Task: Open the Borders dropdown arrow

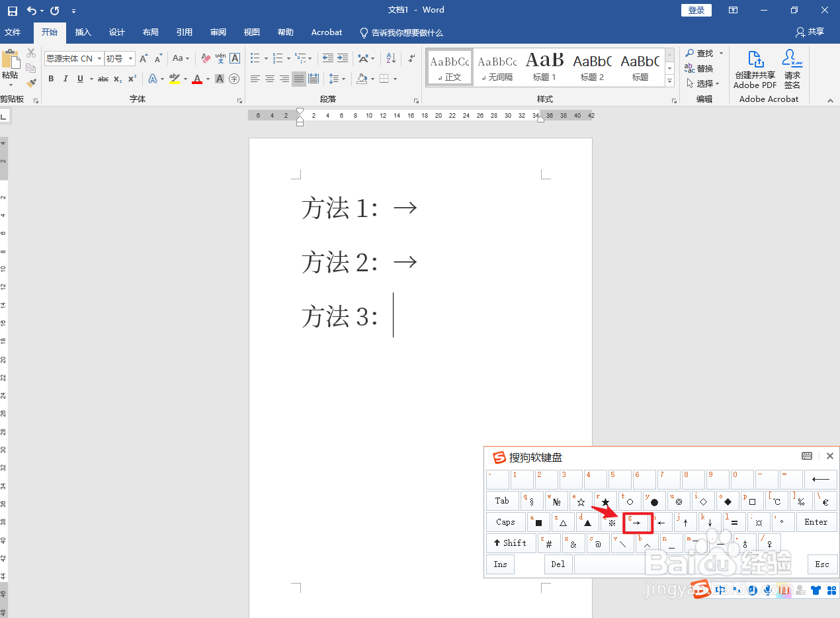Action: click(x=395, y=79)
